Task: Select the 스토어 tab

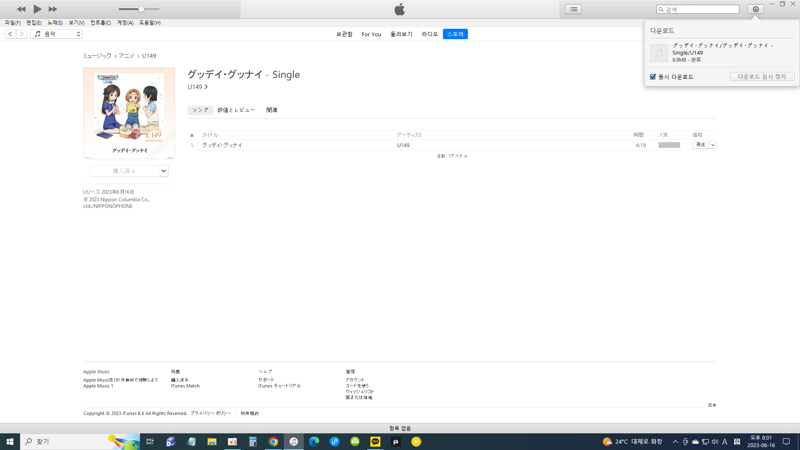Action: tap(455, 34)
